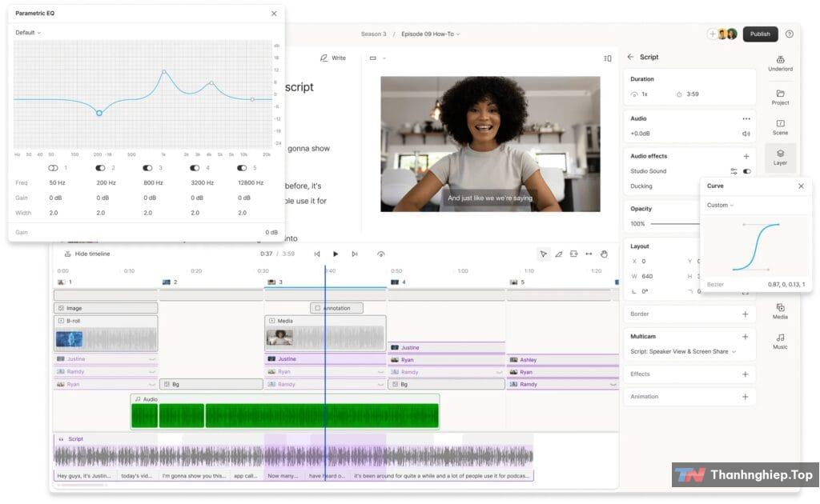
Task: Open Studio Sound settings sliders icon
Action: click(734, 171)
